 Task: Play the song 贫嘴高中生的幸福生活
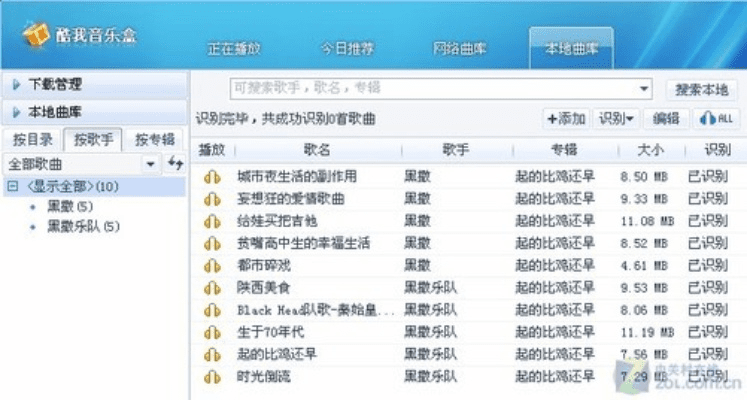(212, 244)
